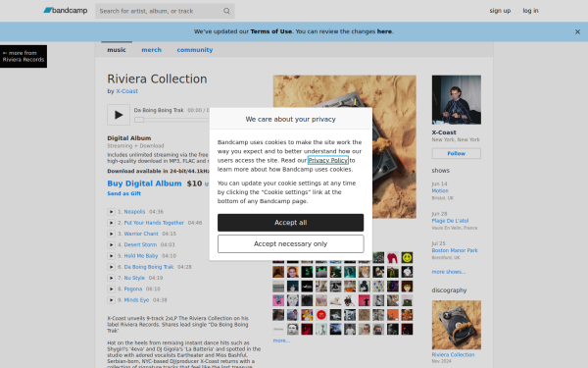588x368 pixels.
Task: Open X-Coast artist link under album title
Action: 126,91
